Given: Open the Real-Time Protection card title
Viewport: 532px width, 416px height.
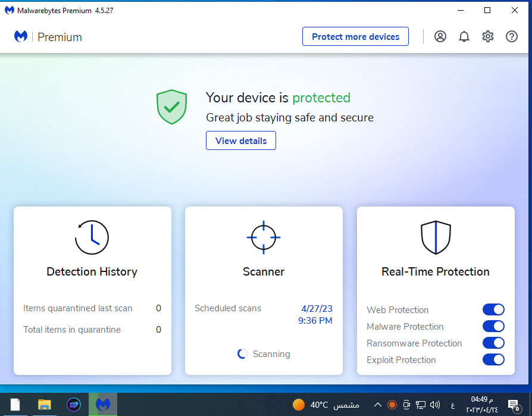Looking at the screenshot, I should pyautogui.click(x=436, y=271).
